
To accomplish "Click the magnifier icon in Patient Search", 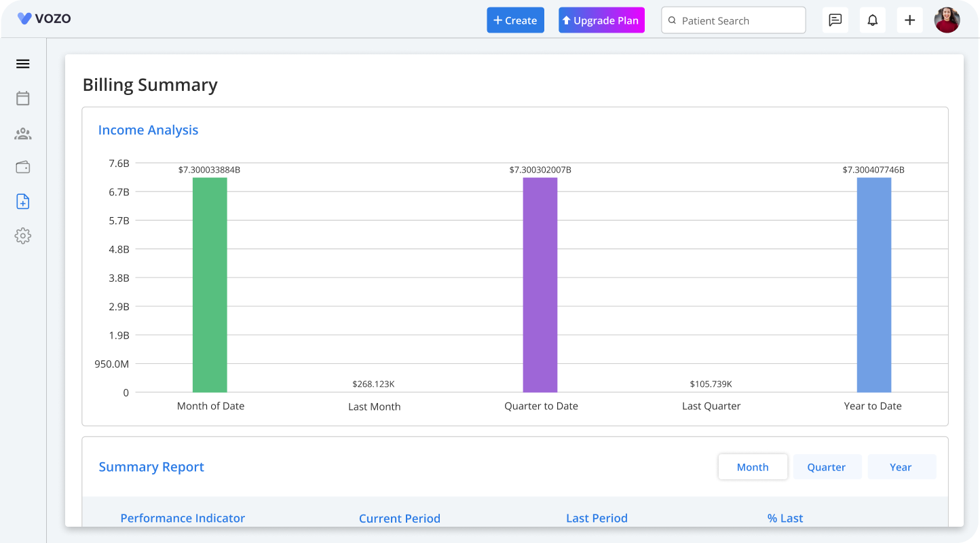I will (673, 21).
